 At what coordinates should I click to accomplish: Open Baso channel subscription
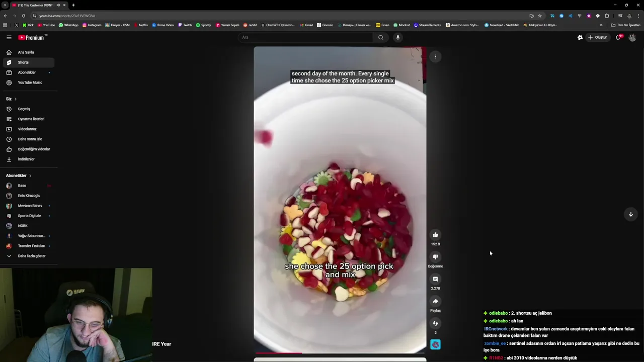pos(28,186)
